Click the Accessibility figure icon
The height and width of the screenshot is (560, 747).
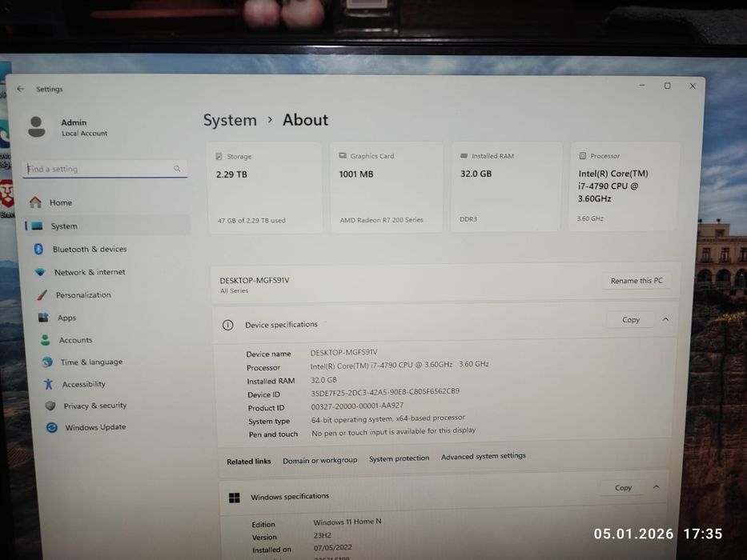49,384
